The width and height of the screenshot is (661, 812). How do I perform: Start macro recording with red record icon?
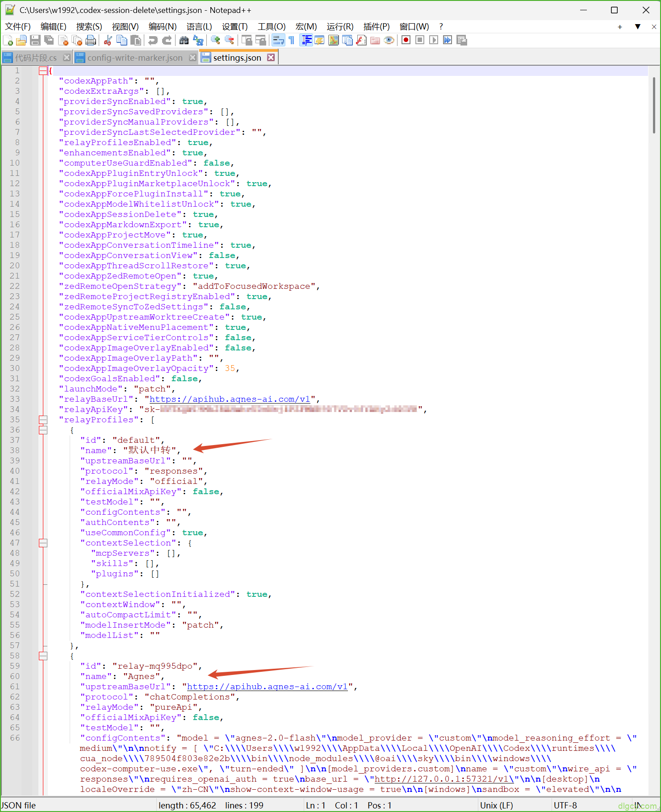(406, 40)
